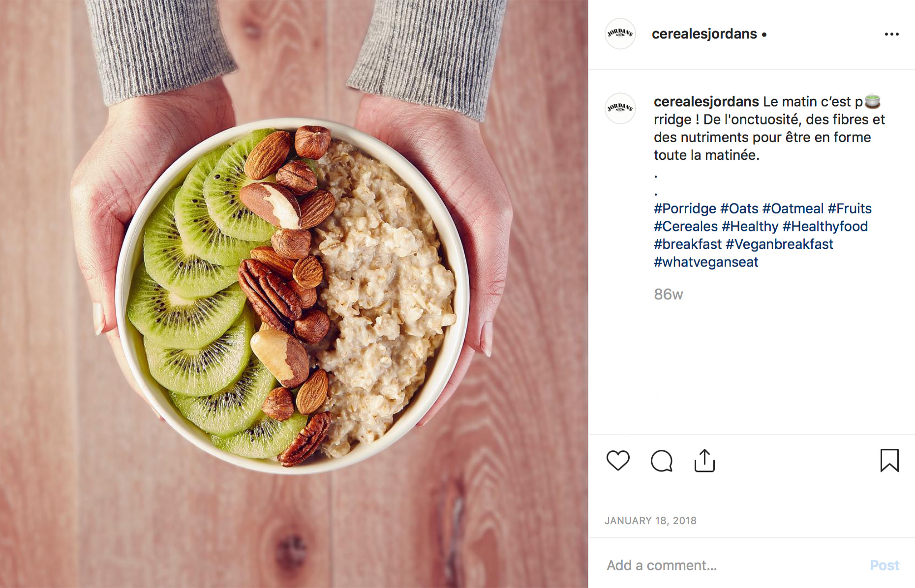Click the Jordans avatar beside the caption
Image resolution: width=915 pixels, height=588 pixels.
(620, 108)
